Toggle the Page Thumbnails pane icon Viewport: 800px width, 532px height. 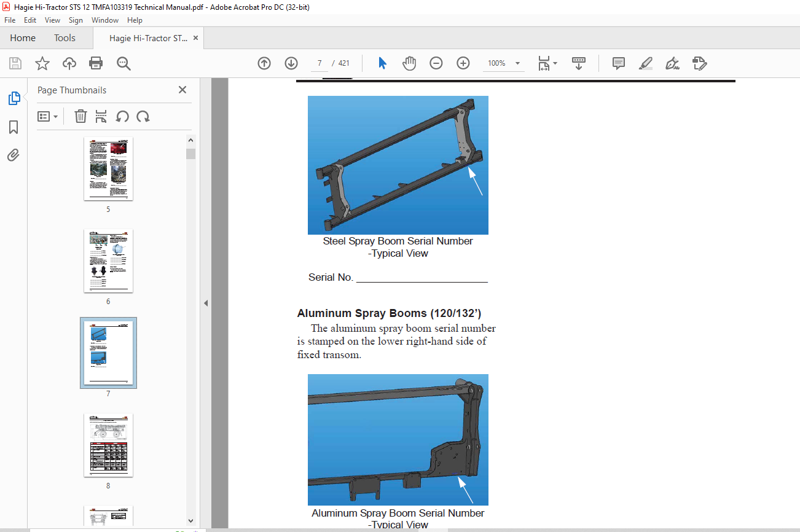tap(14, 98)
